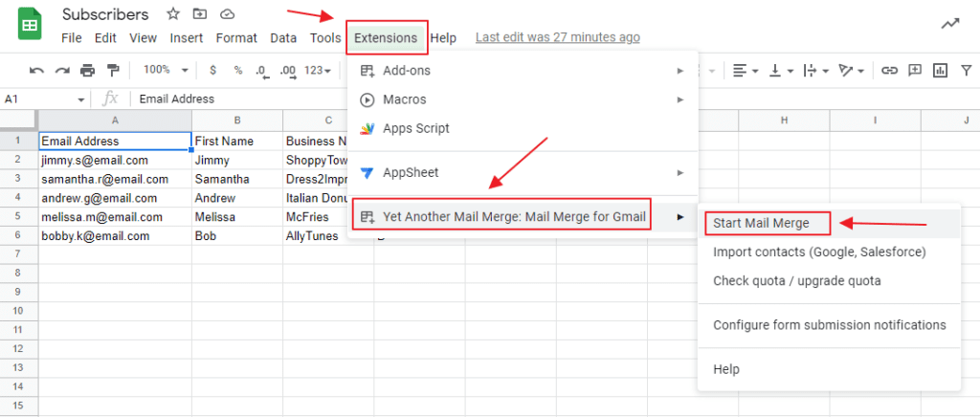Open the Google Sheets home icon

pos(29,25)
